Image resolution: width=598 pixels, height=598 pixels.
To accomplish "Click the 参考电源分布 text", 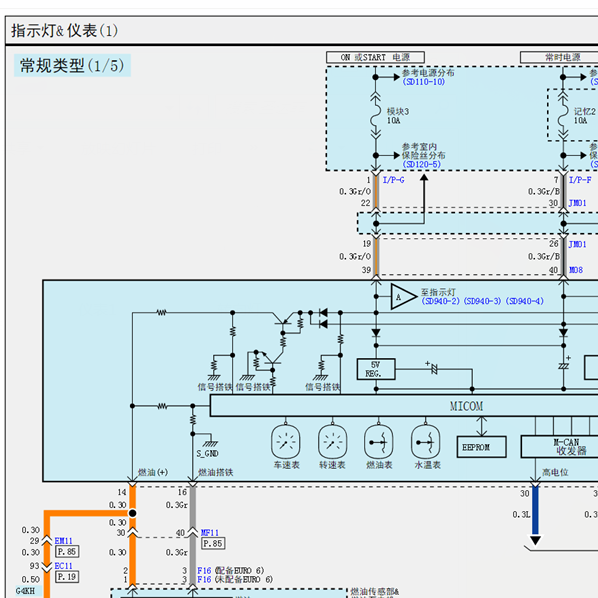I will pos(428,73).
